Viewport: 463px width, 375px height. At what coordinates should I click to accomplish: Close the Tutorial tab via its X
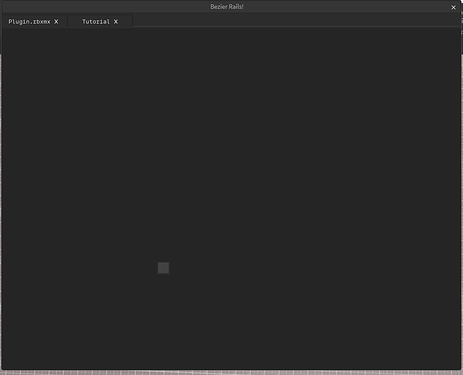click(116, 22)
